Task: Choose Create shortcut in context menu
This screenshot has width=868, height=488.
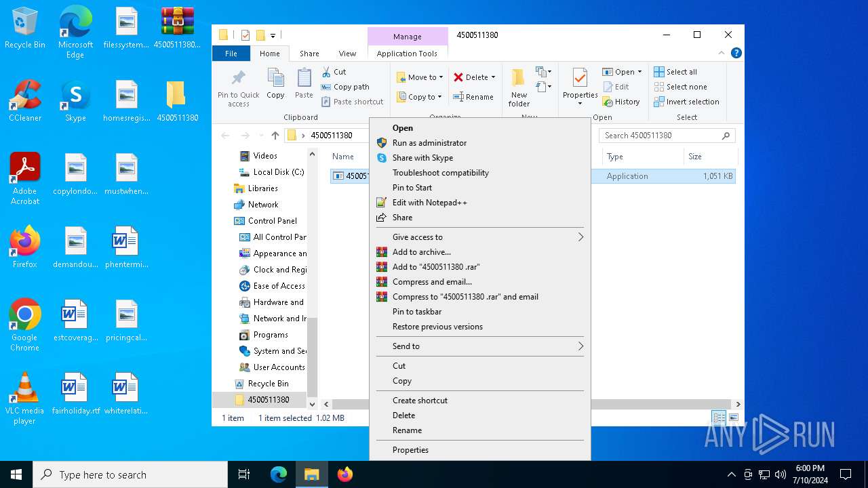Action: [479, 401]
